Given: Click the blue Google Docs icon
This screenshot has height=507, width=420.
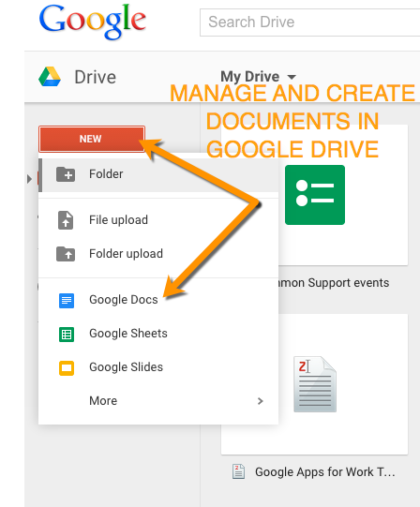Looking at the screenshot, I should (67, 301).
